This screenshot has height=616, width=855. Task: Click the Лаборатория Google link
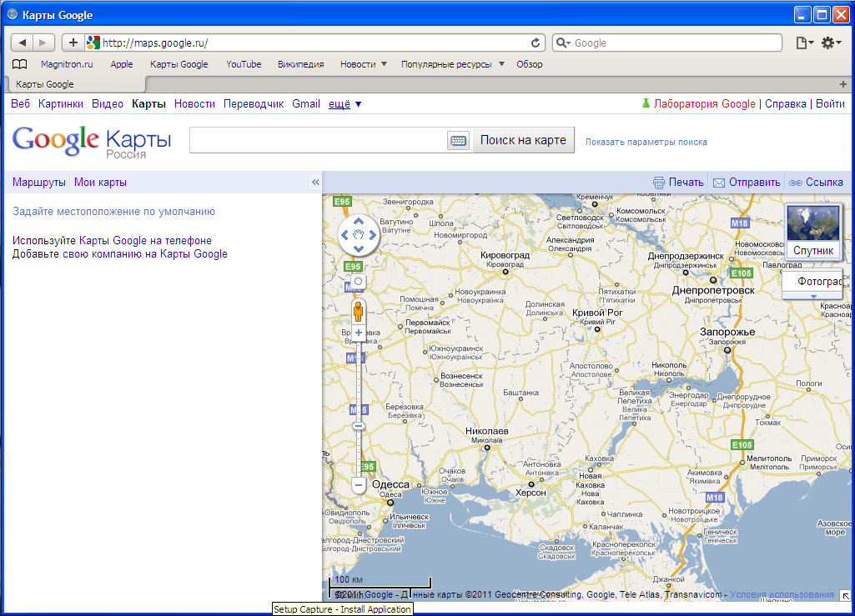[x=704, y=103]
